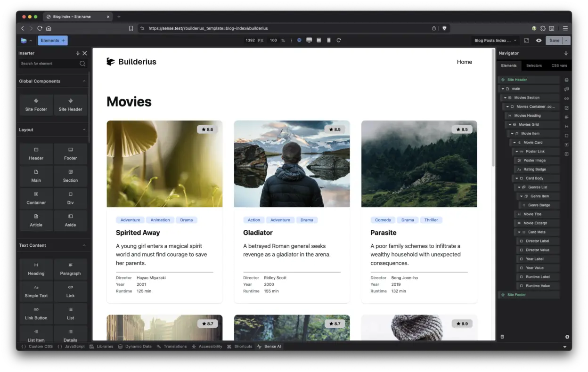Image resolution: width=588 pixels, height=372 pixels.
Task: Open Navigator settings gear icon
Action: tap(567, 337)
